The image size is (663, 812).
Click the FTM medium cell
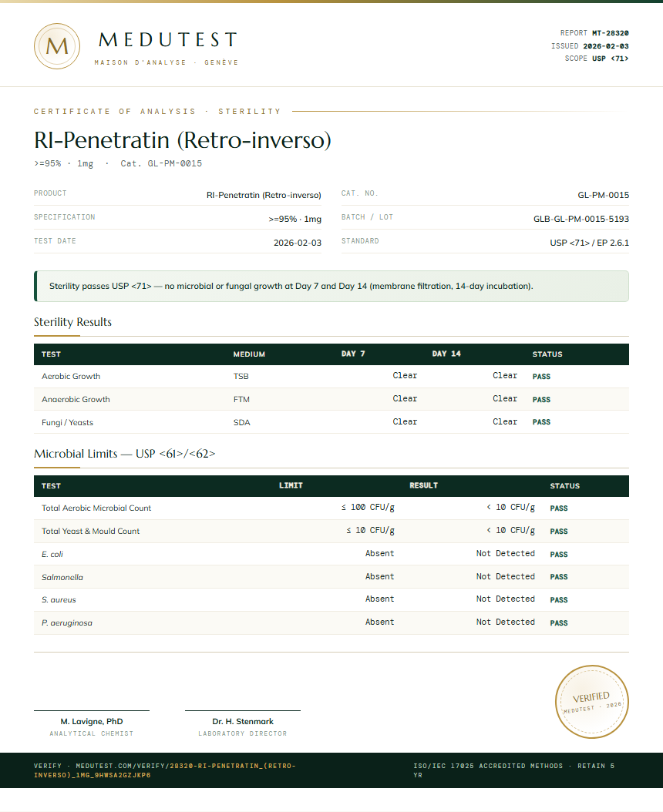[241, 399]
